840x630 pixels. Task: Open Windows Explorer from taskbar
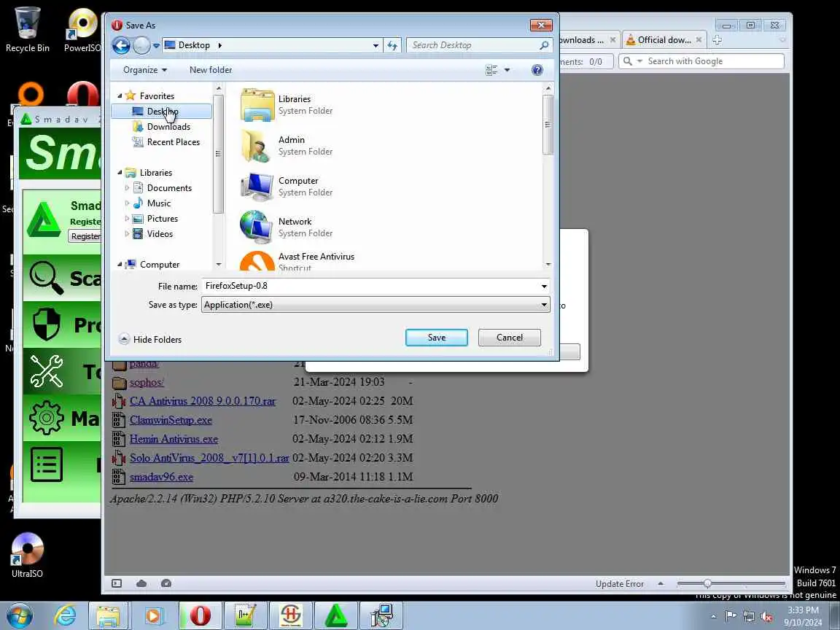[x=108, y=615]
